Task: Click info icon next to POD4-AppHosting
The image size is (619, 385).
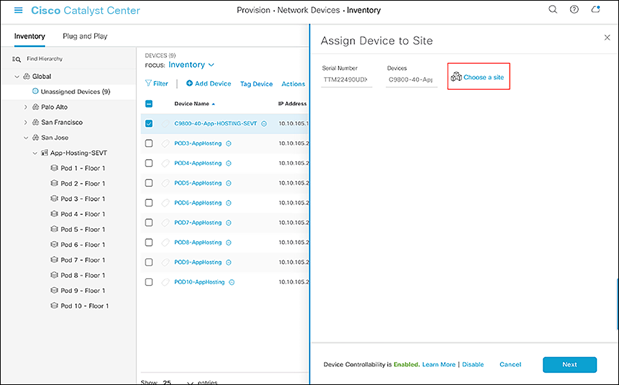Action: [x=229, y=163]
